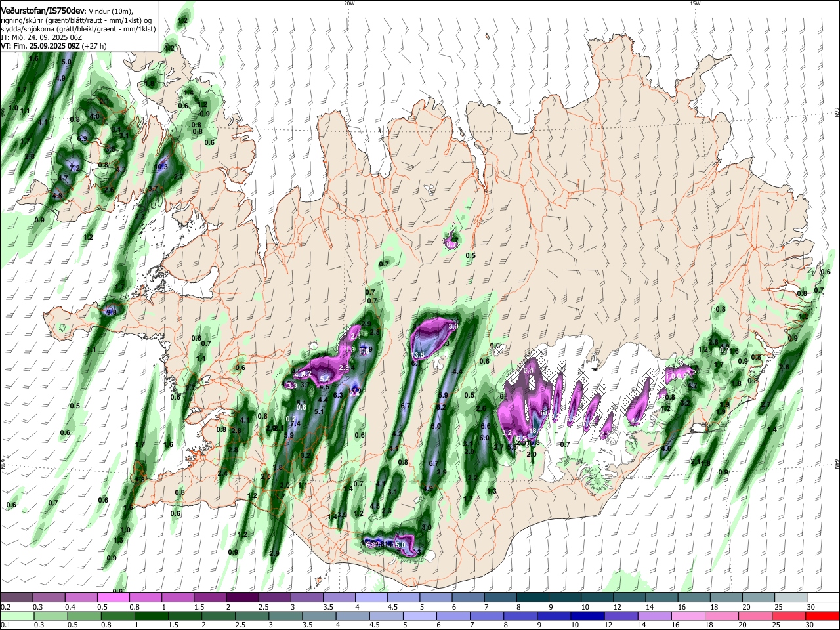
Task: Click the 'VT: Fim. 25.09.2025 09Z (+27 h)' line
Action: click(53, 46)
